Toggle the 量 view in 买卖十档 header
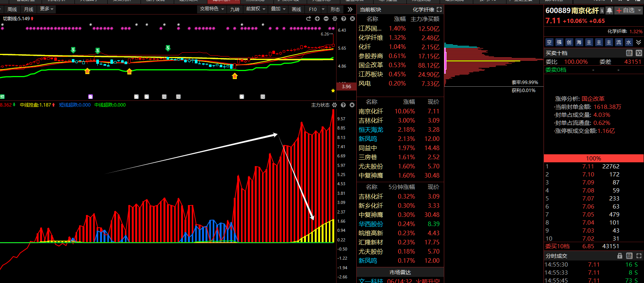Image resolution: width=644 pixels, height=283 pixels. tap(629, 53)
